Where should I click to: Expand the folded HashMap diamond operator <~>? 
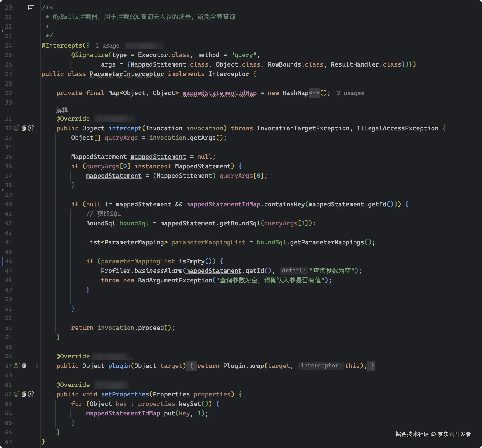(314, 93)
